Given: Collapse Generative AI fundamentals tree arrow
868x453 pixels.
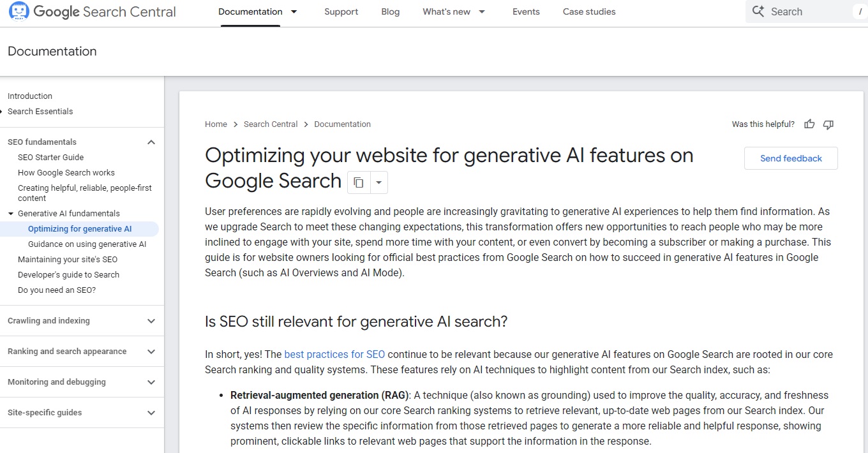Looking at the screenshot, I should [x=11, y=214].
